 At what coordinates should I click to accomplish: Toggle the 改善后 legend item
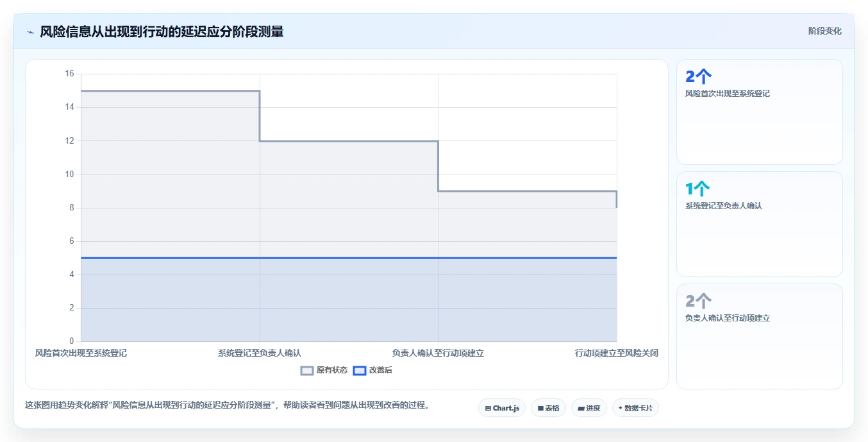point(373,370)
